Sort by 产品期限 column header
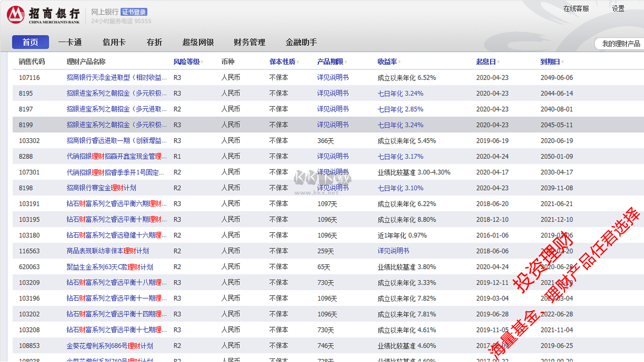This screenshot has width=644, height=362. 330,62
